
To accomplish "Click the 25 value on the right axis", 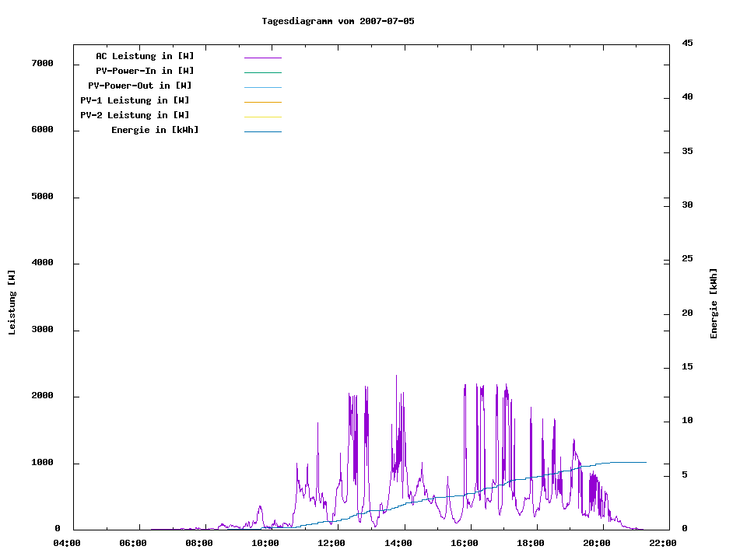I will 688,259.
